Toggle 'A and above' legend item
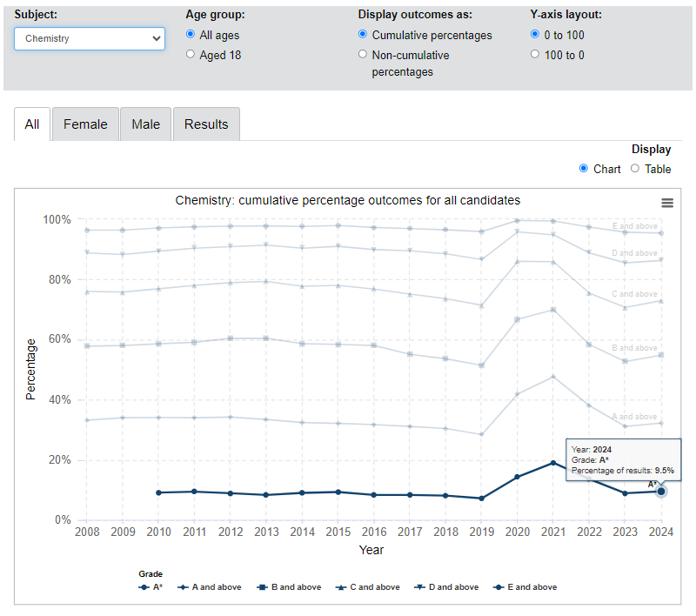 click(209, 587)
